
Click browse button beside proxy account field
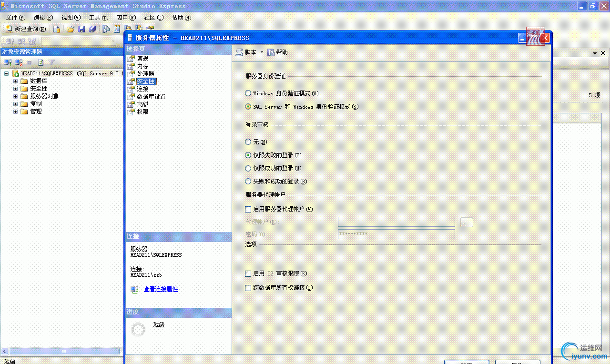467,222
